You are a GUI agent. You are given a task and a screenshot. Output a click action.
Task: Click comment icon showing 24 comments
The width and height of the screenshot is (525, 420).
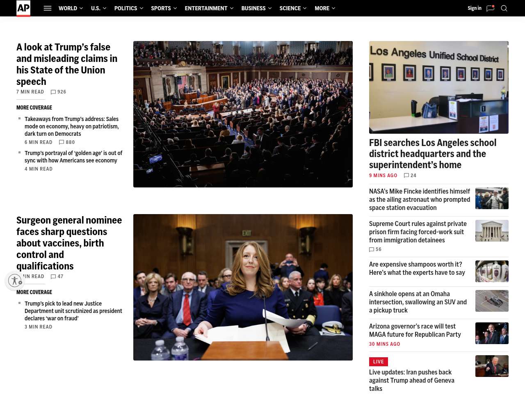click(x=406, y=176)
